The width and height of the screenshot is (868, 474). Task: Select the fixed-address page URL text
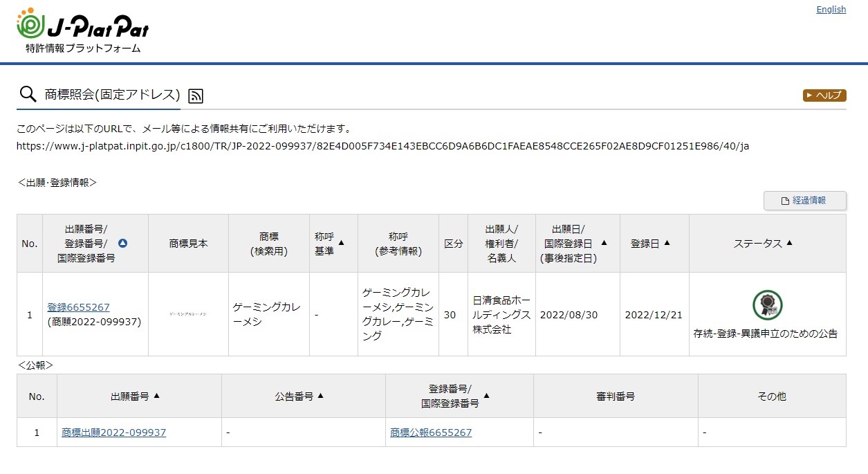coord(382,146)
